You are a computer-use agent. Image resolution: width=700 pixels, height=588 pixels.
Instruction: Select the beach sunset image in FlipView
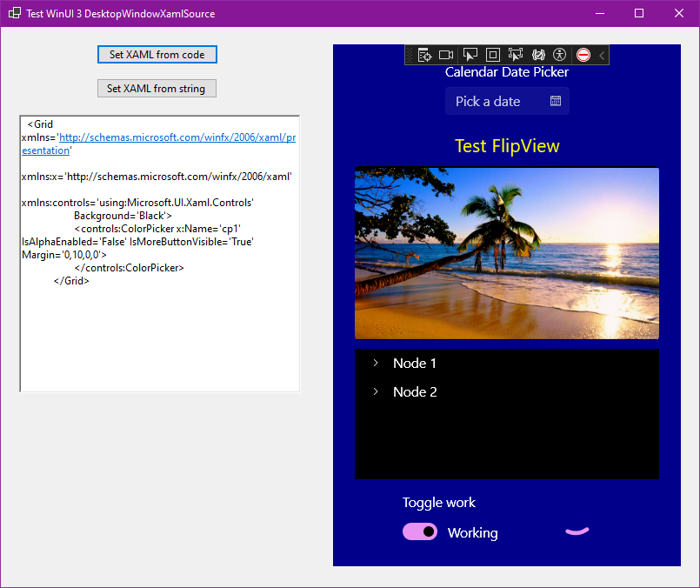click(507, 252)
